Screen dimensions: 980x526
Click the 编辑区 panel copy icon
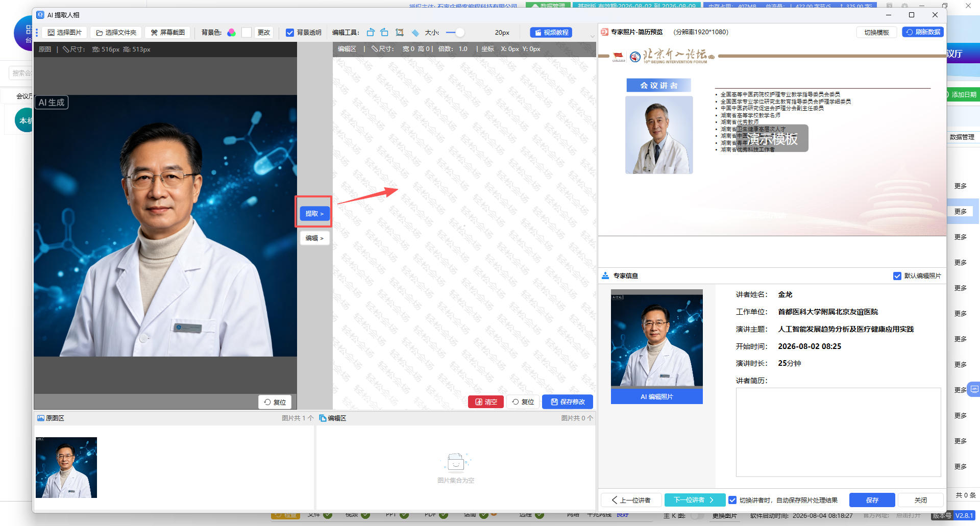(323, 418)
